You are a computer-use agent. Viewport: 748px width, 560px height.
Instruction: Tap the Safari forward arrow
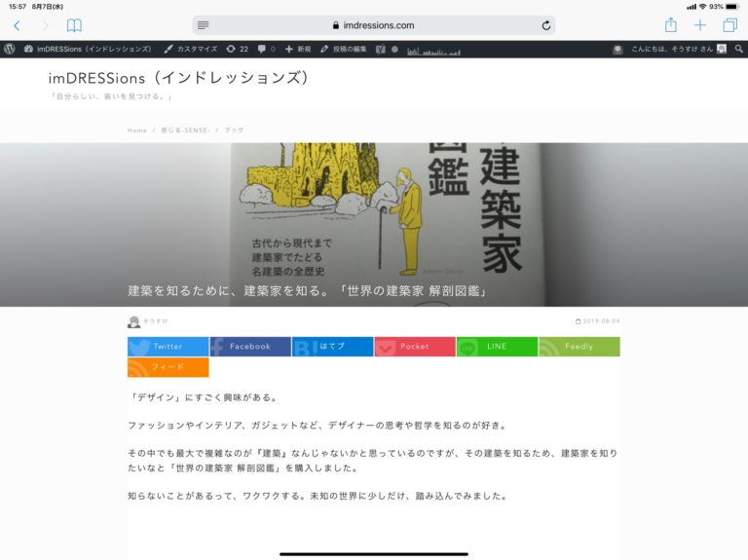(46, 25)
